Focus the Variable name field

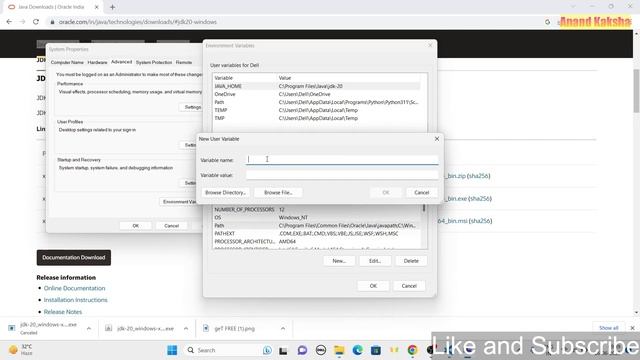[x=342, y=160]
